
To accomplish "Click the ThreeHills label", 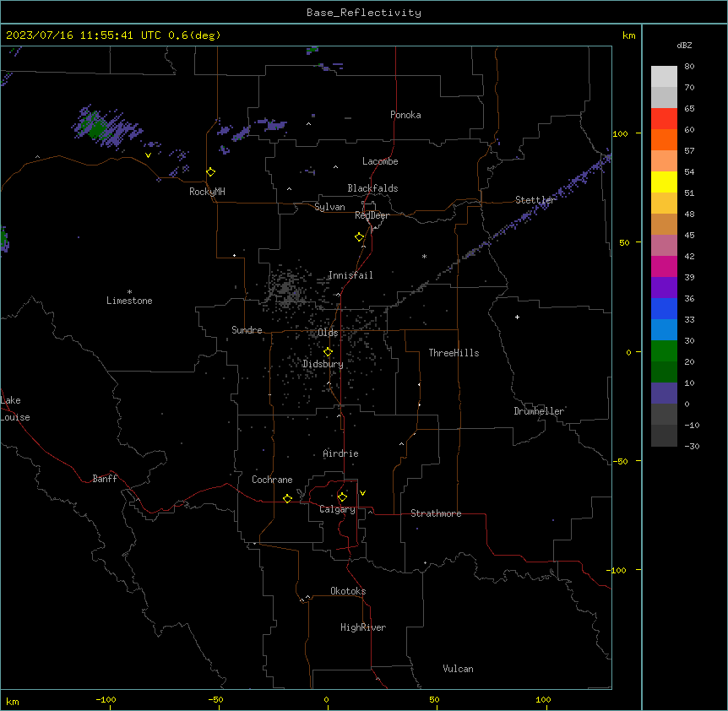I will pos(454,353).
